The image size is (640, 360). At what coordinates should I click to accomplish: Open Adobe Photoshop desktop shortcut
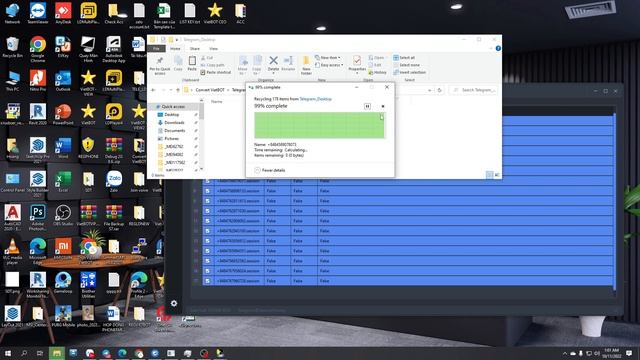click(x=38, y=218)
